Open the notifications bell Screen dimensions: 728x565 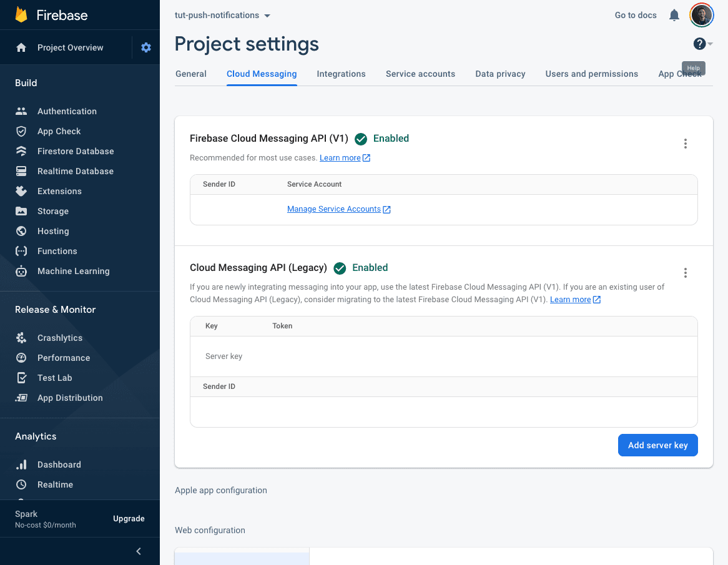point(674,15)
